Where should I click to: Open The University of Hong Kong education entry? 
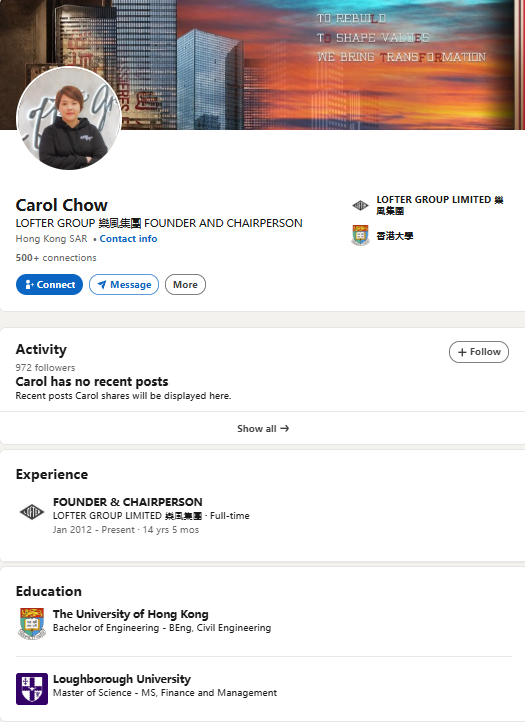[131, 614]
